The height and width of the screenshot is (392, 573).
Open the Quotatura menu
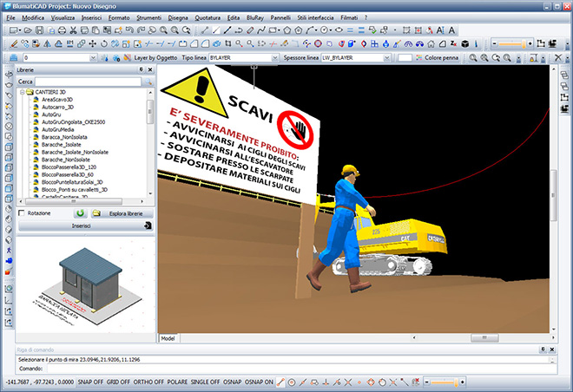coord(207,17)
